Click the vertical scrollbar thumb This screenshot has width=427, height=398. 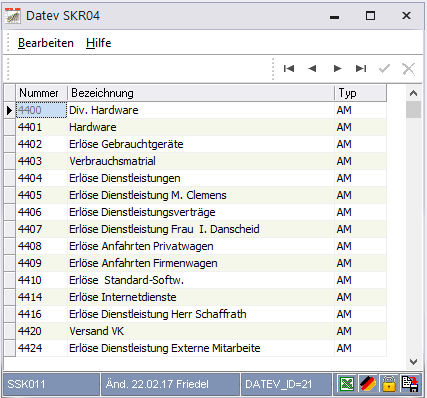pos(413,110)
